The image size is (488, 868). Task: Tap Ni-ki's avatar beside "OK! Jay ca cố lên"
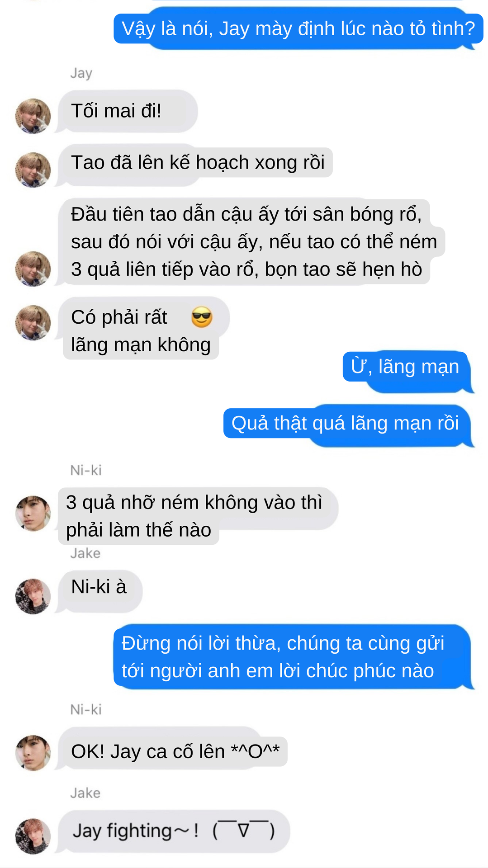(x=33, y=753)
